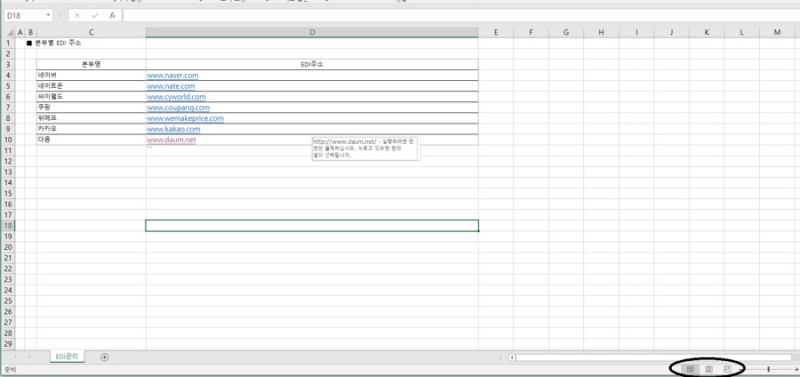The height and width of the screenshot is (377, 800).
Task: Click the 쿠팡 cell
Action: [91, 107]
